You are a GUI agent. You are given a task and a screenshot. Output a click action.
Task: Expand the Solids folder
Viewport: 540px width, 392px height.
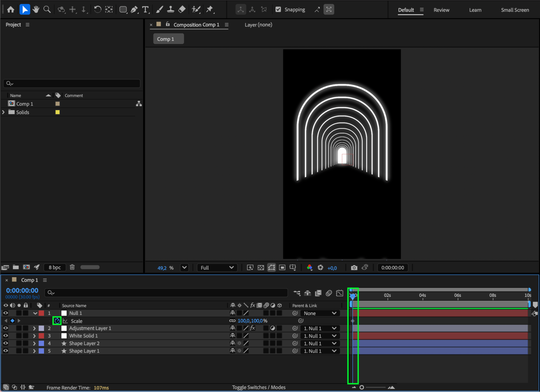coord(4,112)
